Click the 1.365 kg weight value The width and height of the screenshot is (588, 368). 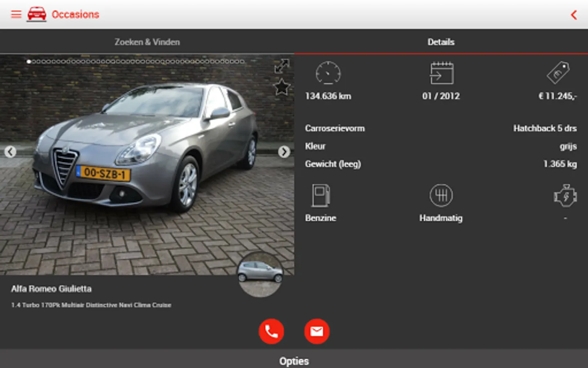pyautogui.click(x=560, y=164)
